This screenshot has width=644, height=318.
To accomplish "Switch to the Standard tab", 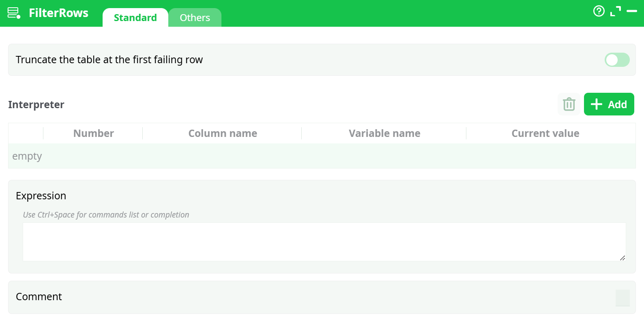I will coord(135,18).
